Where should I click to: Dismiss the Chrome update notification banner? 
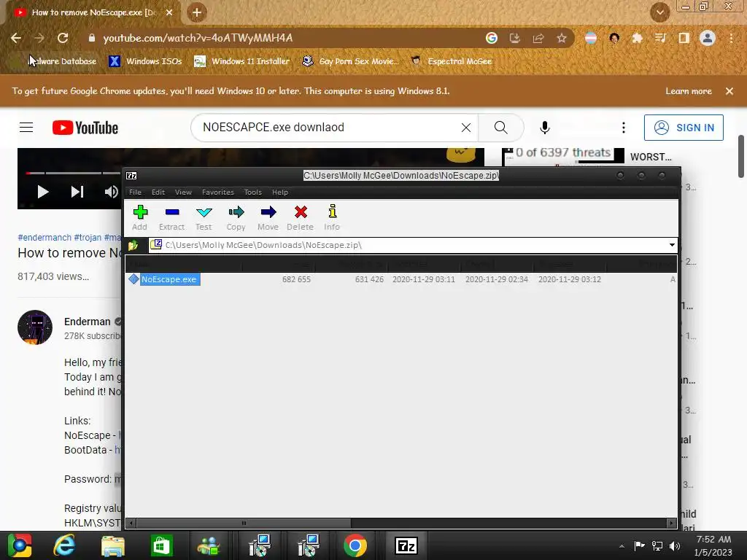click(x=729, y=91)
